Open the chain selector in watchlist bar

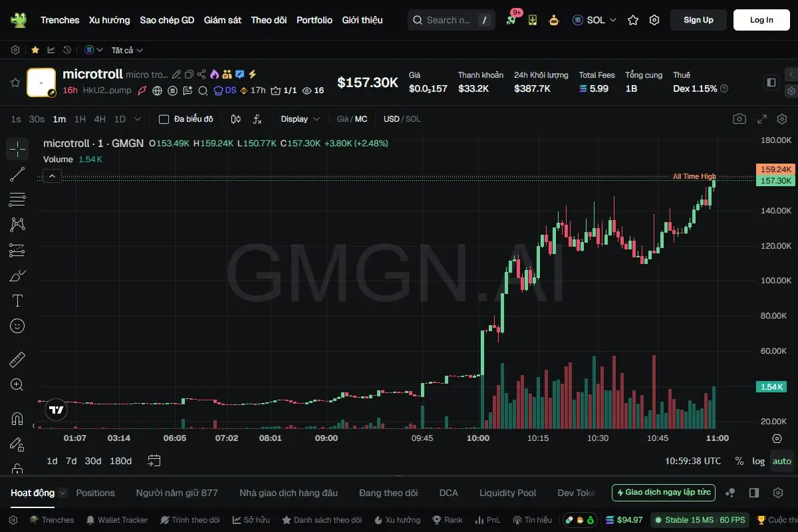[94, 50]
